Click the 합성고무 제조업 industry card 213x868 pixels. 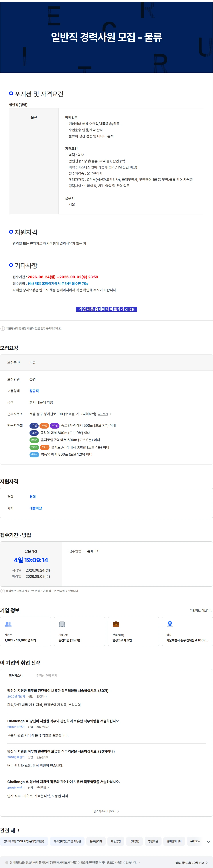point(134,631)
